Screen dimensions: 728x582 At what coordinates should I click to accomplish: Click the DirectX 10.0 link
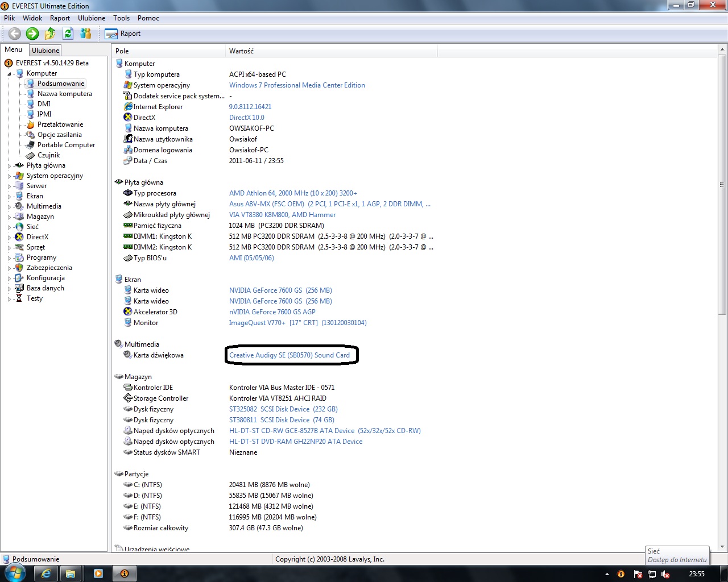pyautogui.click(x=247, y=118)
